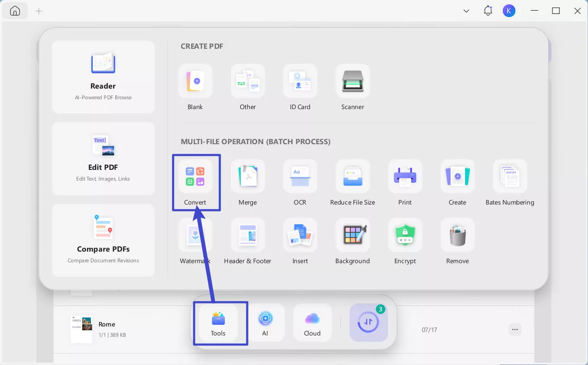Screen dimensions: 588x365
Task: Add a new tab with plus
Action: pos(39,11)
